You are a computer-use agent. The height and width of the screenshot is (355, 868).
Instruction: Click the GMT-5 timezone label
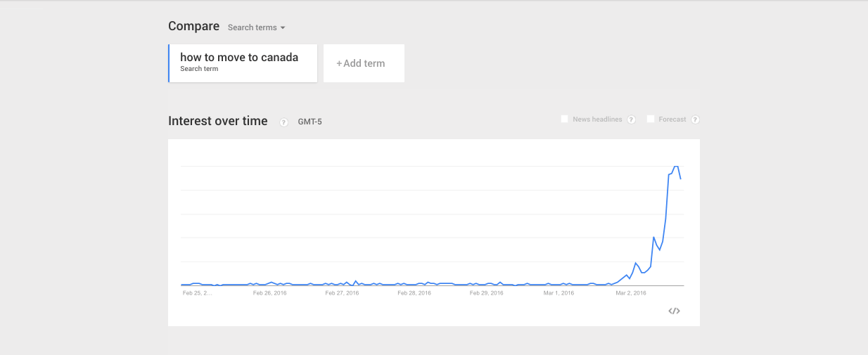click(309, 122)
